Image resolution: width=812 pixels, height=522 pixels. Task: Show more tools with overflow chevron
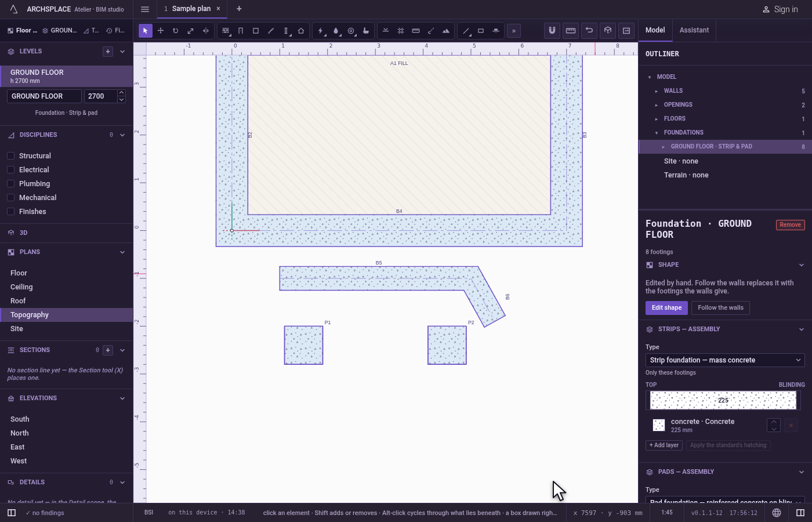coord(514,31)
